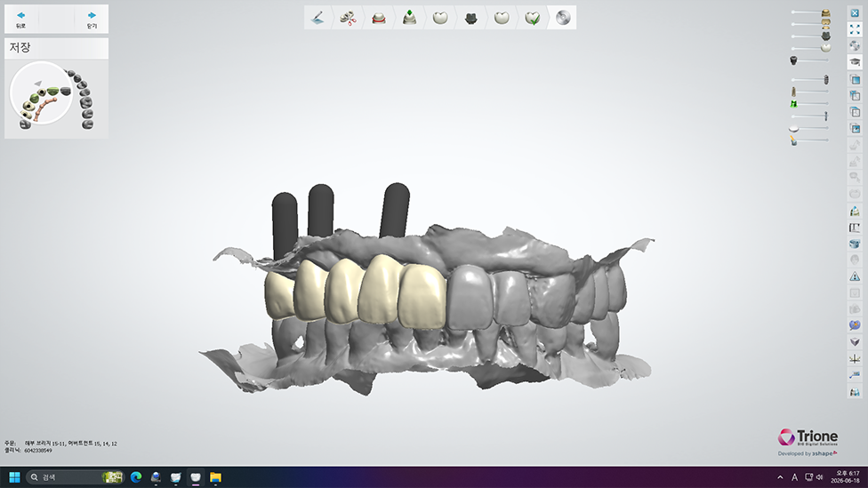868x488 pixels.
Task: Click the tooth arch overview in 저장 panel
Action: 56,99
